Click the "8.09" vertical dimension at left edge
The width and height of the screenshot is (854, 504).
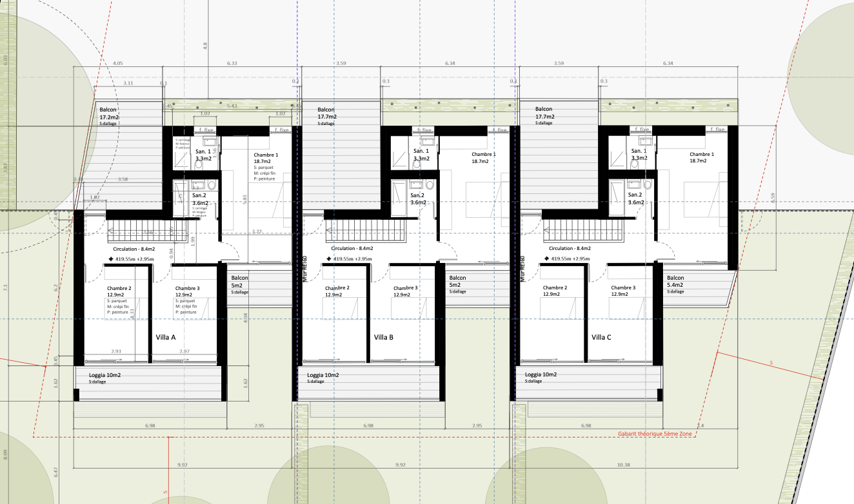click(x=6, y=454)
